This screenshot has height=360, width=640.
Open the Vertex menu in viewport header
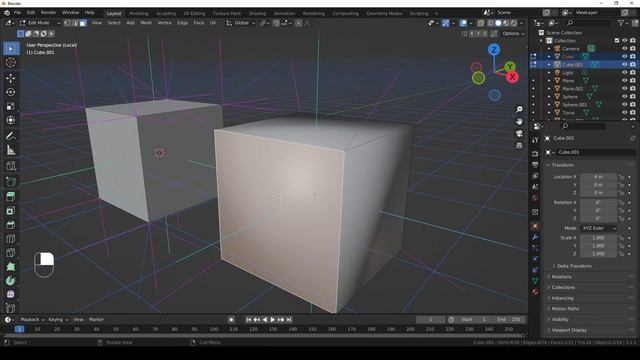(164, 23)
